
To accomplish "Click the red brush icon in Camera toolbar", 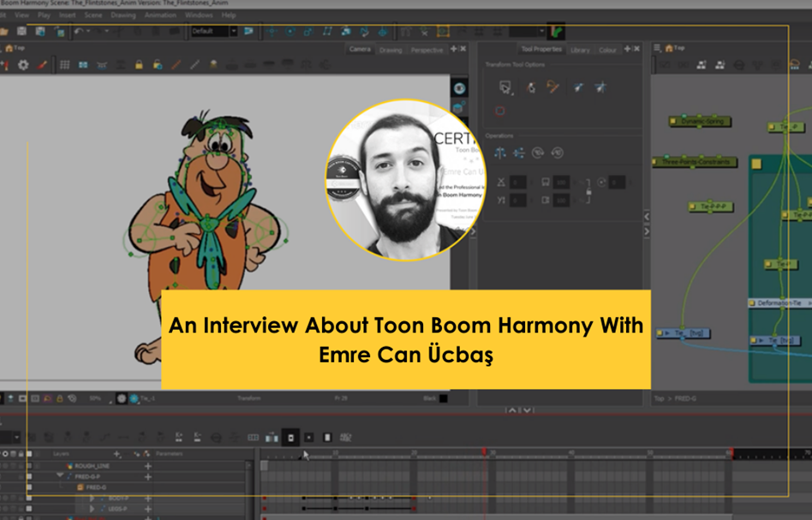I will [43, 65].
